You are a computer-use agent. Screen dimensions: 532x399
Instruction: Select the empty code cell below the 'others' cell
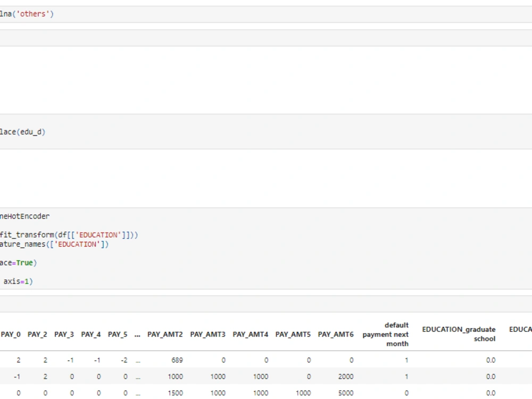click(266, 38)
